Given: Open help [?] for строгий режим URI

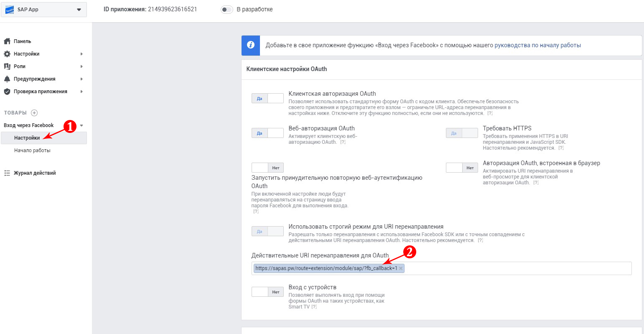Looking at the screenshot, I should (x=480, y=240).
